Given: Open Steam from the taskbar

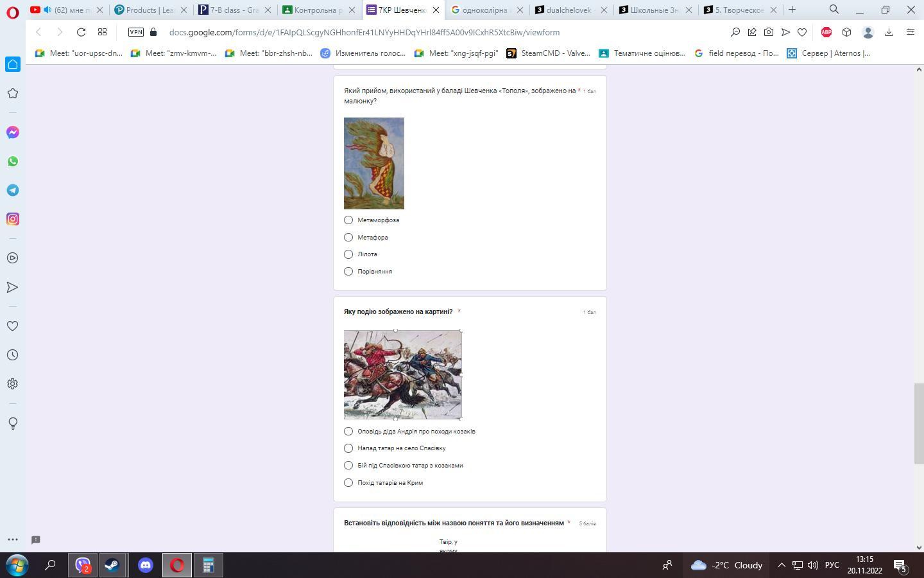Looking at the screenshot, I should [x=112, y=565].
